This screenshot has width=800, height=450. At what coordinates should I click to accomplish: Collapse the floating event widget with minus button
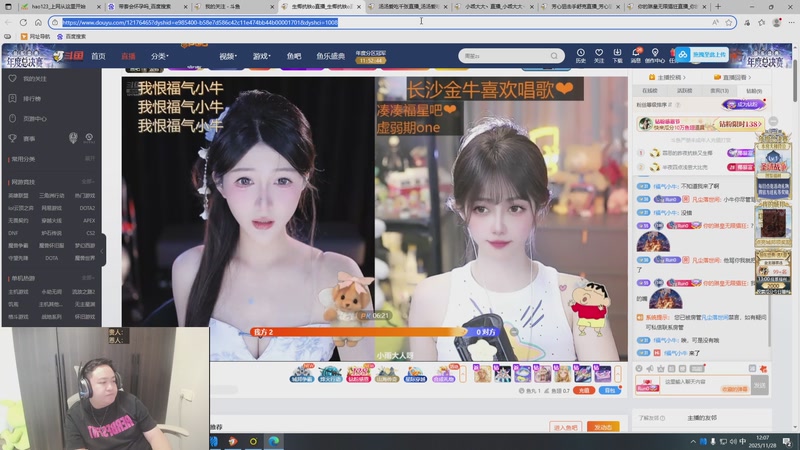[773, 121]
